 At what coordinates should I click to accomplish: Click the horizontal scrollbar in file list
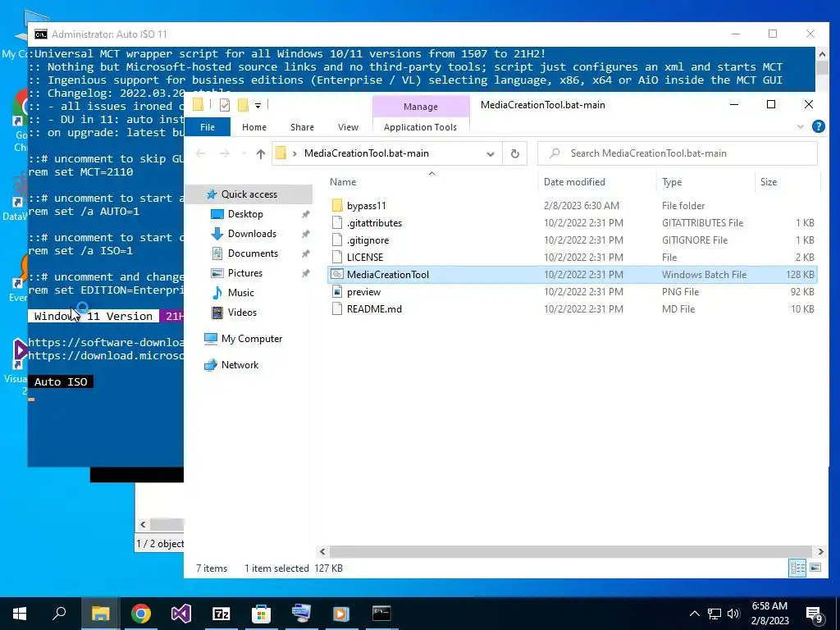point(571,551)
